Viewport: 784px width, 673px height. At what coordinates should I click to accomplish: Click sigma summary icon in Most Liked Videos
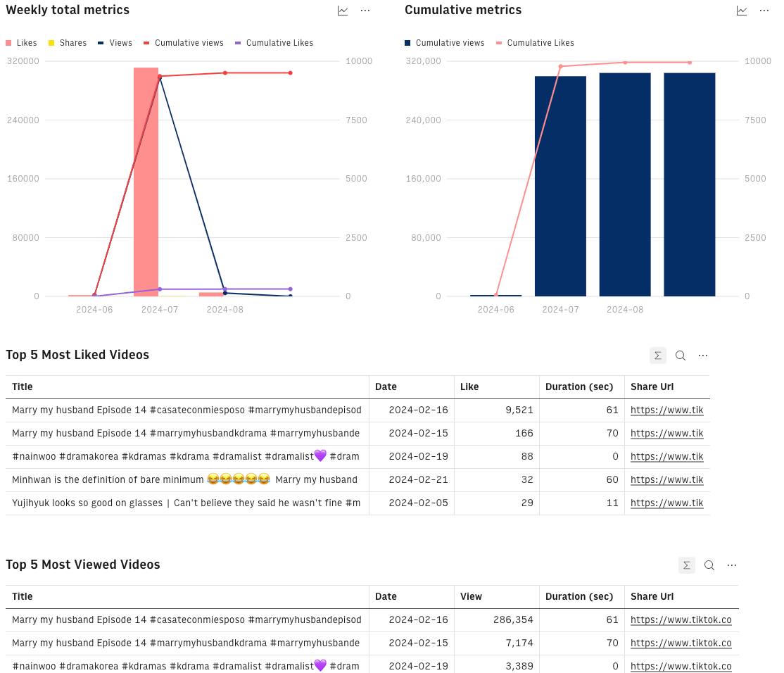(x=658, y=356)
